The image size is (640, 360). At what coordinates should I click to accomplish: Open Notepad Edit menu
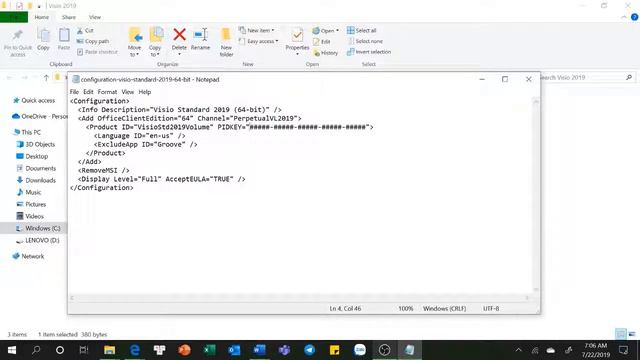(88, 92)
